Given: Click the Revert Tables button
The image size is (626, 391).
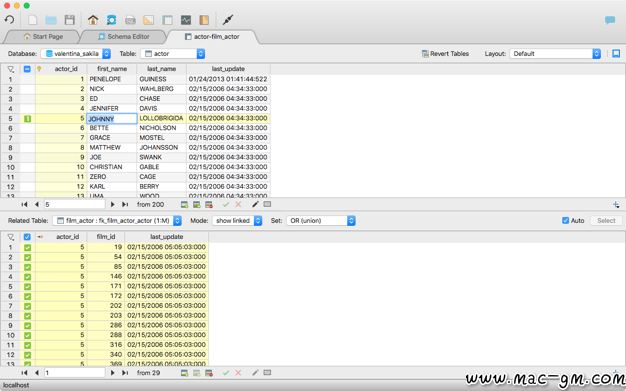Looking at the screenshot, I should coord(445,54).
